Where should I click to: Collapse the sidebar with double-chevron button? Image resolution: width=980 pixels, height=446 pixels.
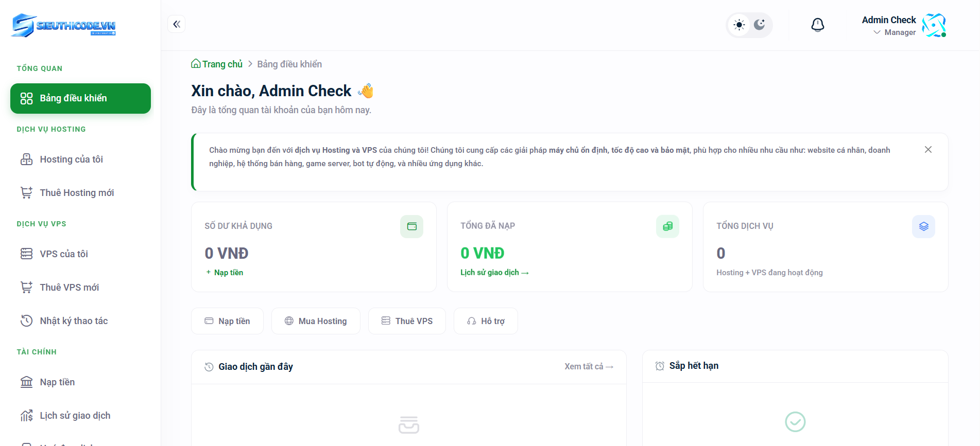tap(176, 24)
